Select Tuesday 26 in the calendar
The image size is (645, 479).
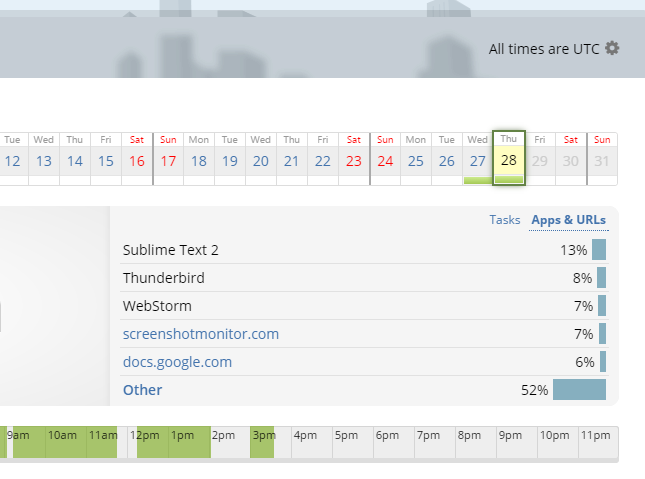tap(447, 159)
